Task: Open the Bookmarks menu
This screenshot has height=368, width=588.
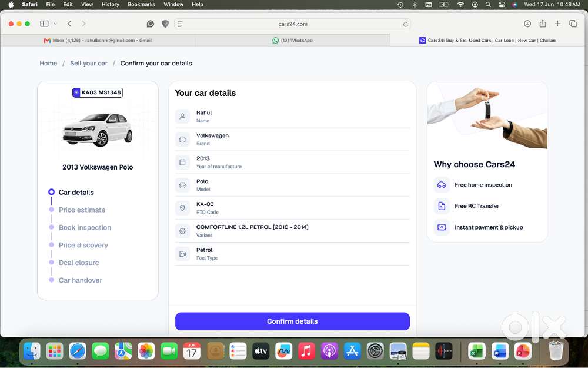Action: (x=141, y=5)
